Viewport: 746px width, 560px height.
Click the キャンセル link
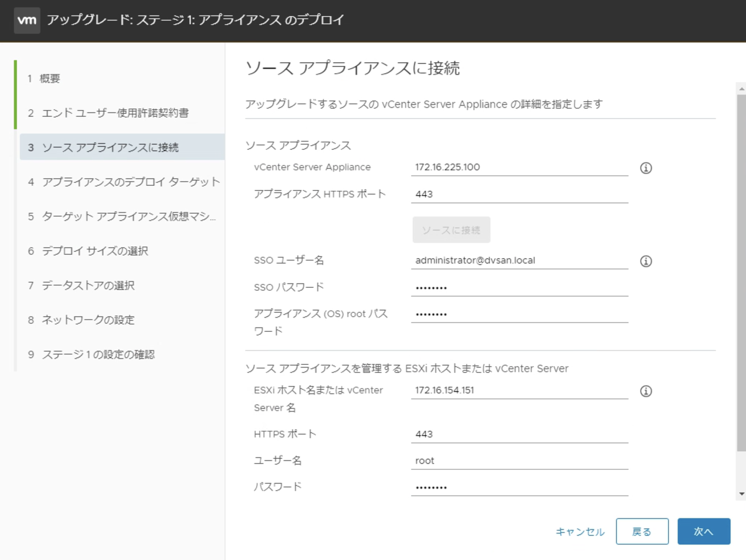pyautogui.click(x=579, y=531)
